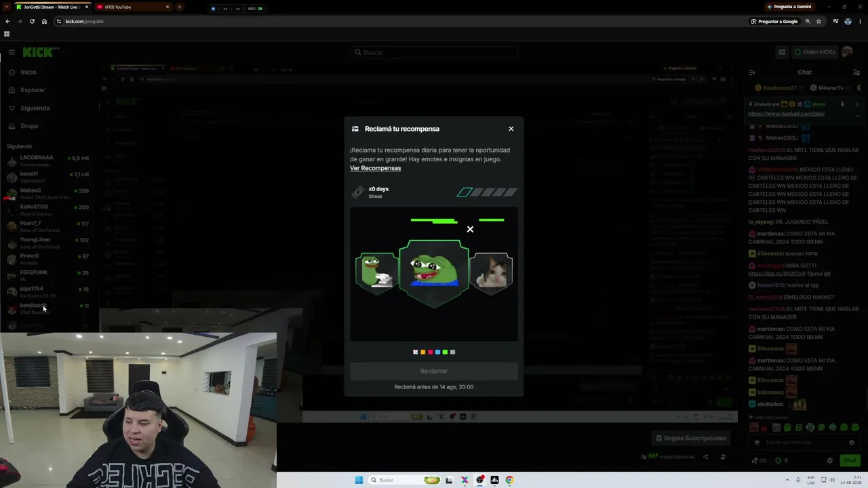Collapse the chat panel
The width and height of the screenshot is (868, 488).
[x=752, y=73]
